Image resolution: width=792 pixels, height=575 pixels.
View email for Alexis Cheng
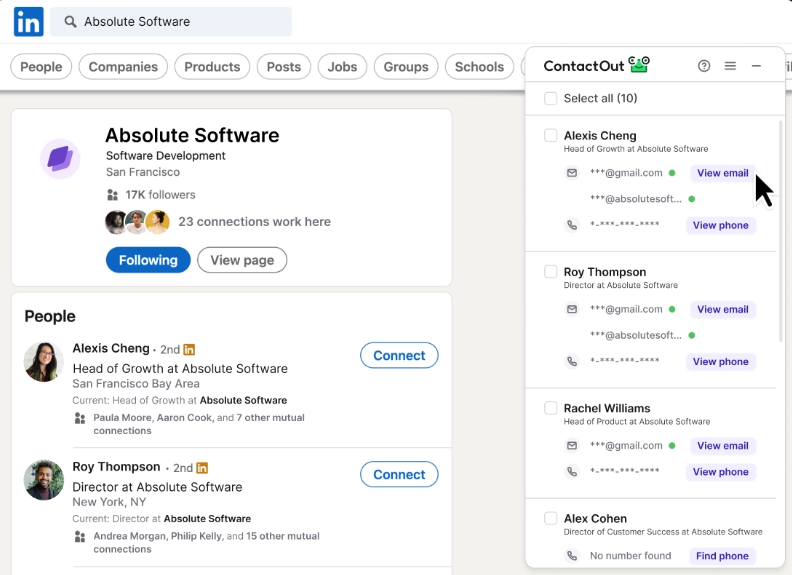[x=723, y=173]
